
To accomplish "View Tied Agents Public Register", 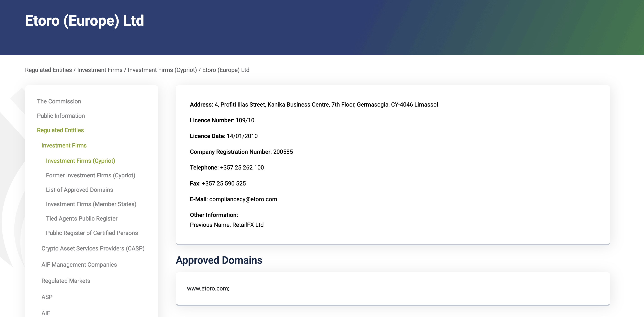I will (x=81, y=219).
